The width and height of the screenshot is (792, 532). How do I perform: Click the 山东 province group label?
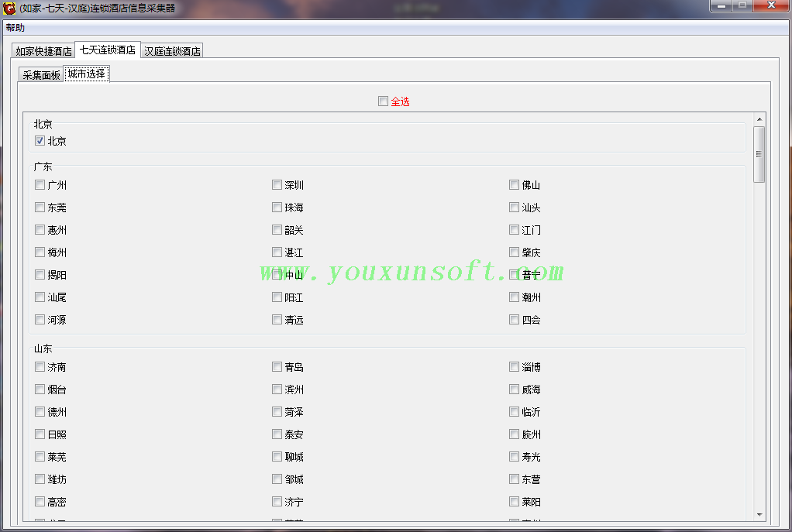(x=43, y=348)
